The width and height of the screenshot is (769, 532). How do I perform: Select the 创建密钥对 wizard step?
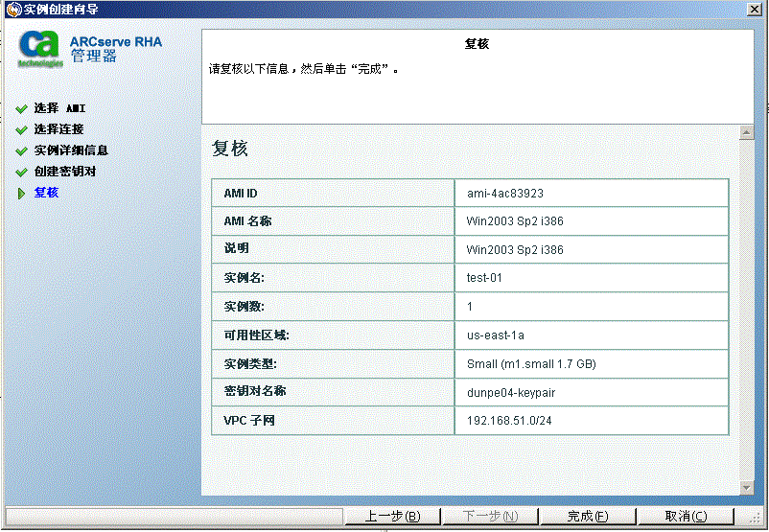(65, 172)
